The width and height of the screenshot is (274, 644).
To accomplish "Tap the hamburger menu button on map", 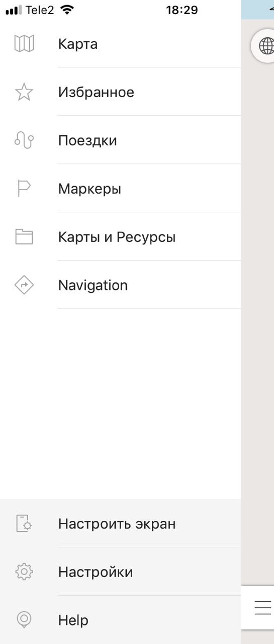I will (x=263, y=608).
